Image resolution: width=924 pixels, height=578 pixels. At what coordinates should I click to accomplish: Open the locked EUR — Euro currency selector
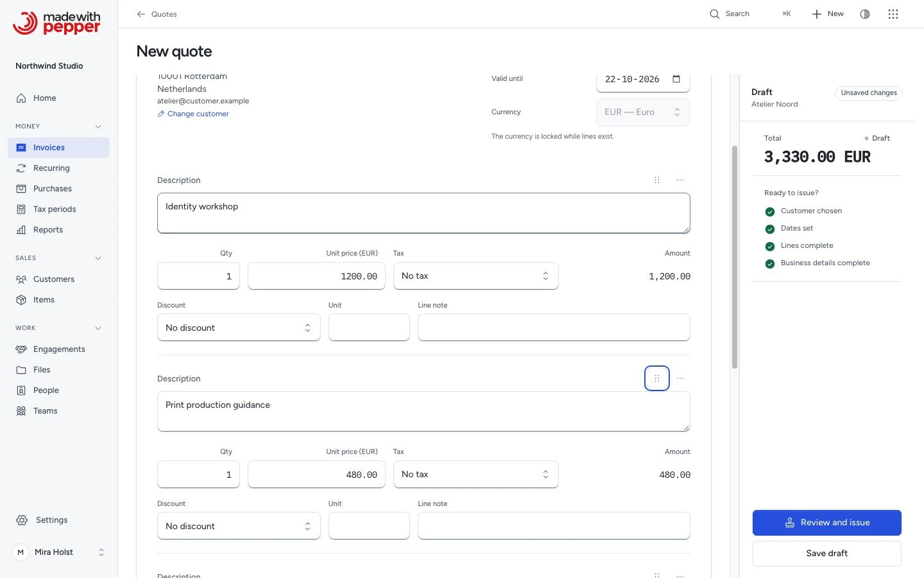[643, 112]
